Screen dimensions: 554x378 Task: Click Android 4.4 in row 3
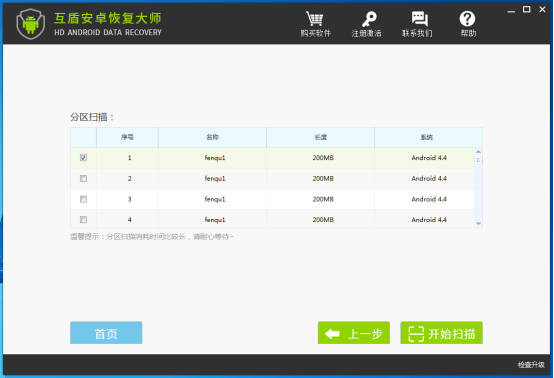(x=429, y=199)
